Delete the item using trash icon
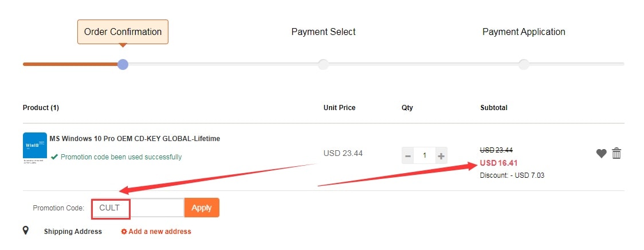The width and height of the screenshot is (644, 250). coord(616,153)
